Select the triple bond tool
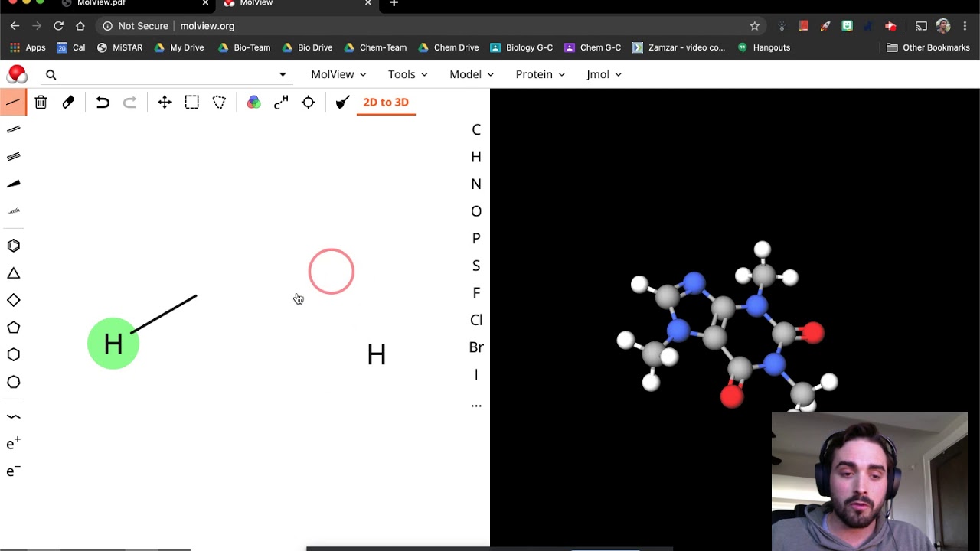Screen dimensions: 980x551 click(x=13, y=156)
